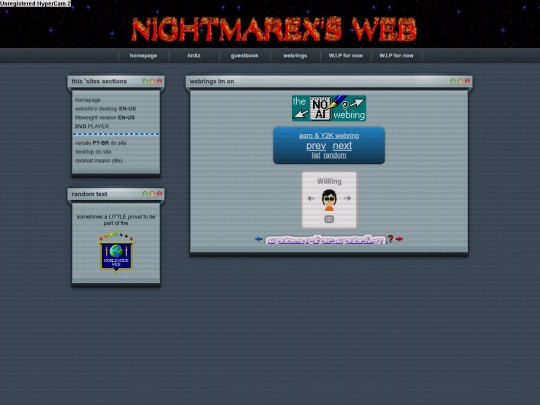Open the linXz nav tab
This screenshot has height=405, width=540.
(x=194, y=56)
